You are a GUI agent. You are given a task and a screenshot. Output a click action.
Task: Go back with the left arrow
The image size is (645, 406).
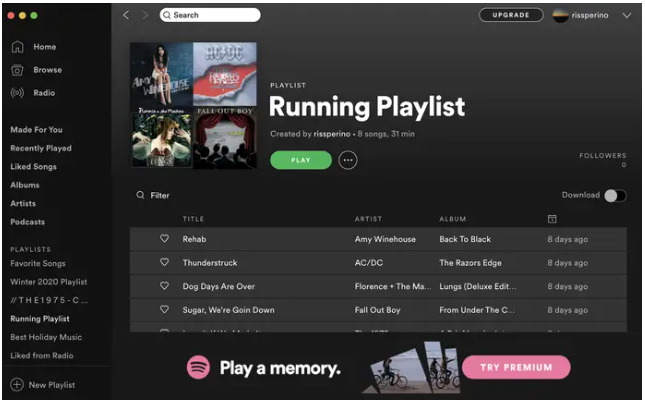point(126,15)
